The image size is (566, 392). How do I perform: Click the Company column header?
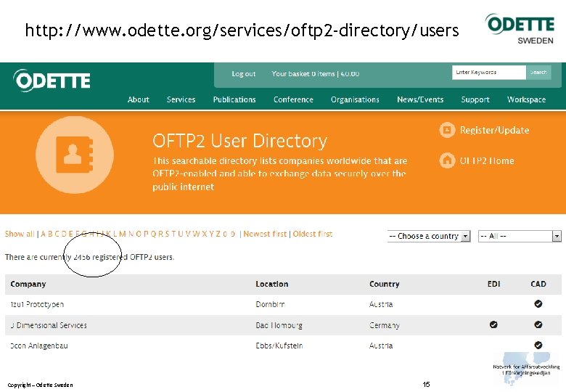[x=28, y=284]
